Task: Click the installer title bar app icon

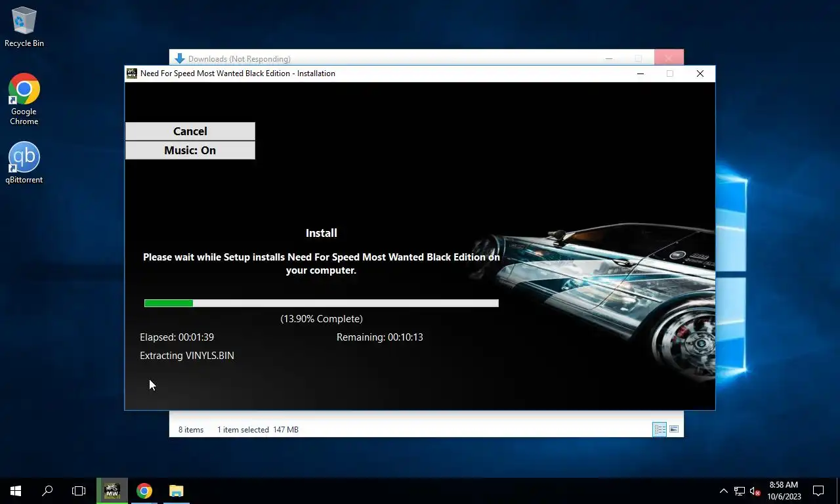Action: click(132, 73)
